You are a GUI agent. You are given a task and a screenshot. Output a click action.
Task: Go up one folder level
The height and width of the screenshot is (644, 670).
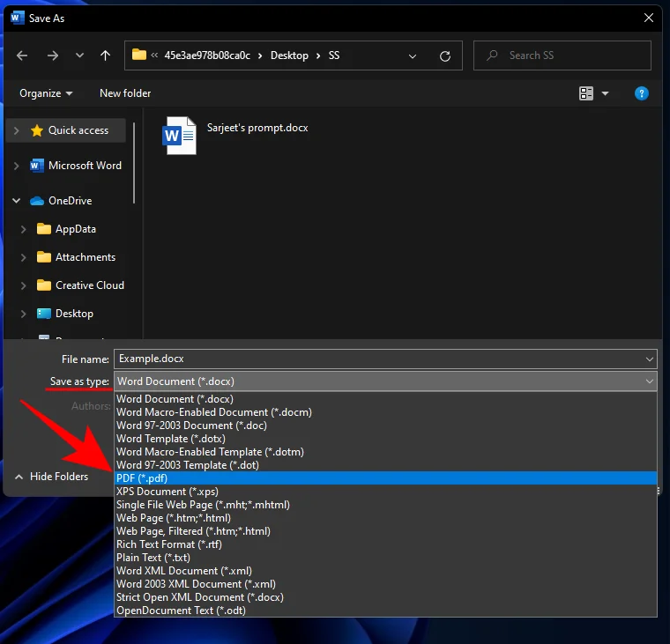[x=105, y=56]
